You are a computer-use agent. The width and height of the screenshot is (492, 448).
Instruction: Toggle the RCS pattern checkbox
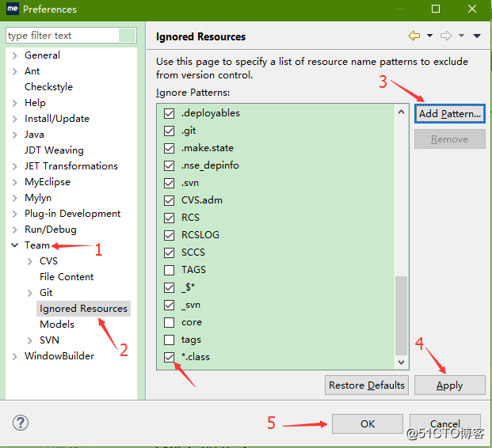coord(169,218)
